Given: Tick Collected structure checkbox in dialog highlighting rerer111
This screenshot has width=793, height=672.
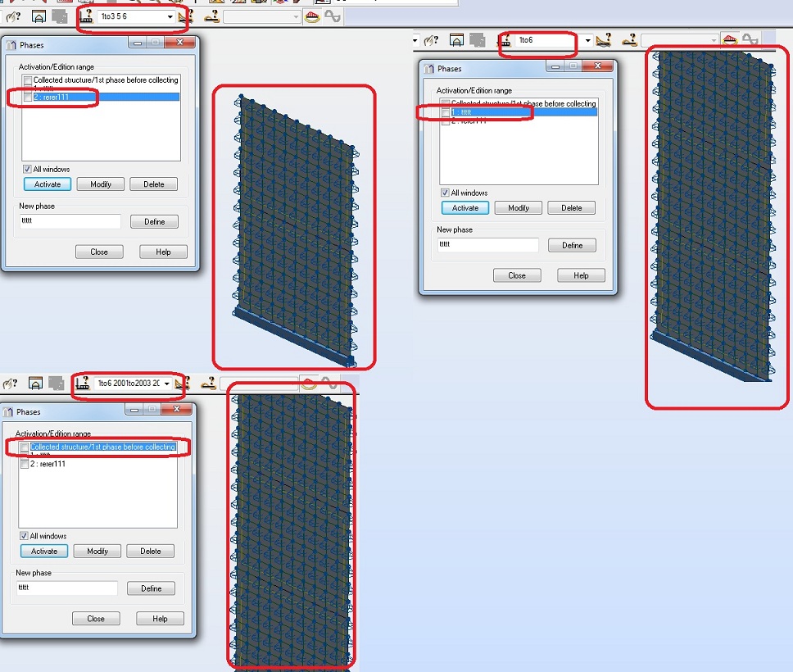Looking at the screenshot, I should 28,80.
